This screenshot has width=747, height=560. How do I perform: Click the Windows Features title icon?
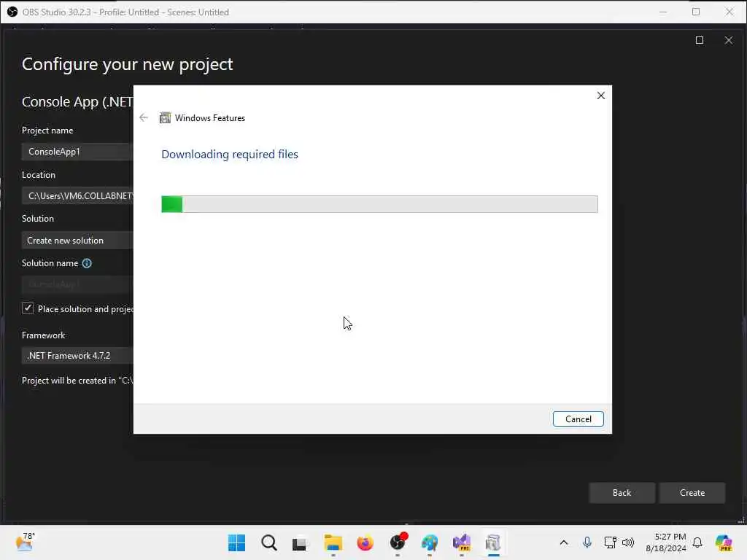pos(165,117)
